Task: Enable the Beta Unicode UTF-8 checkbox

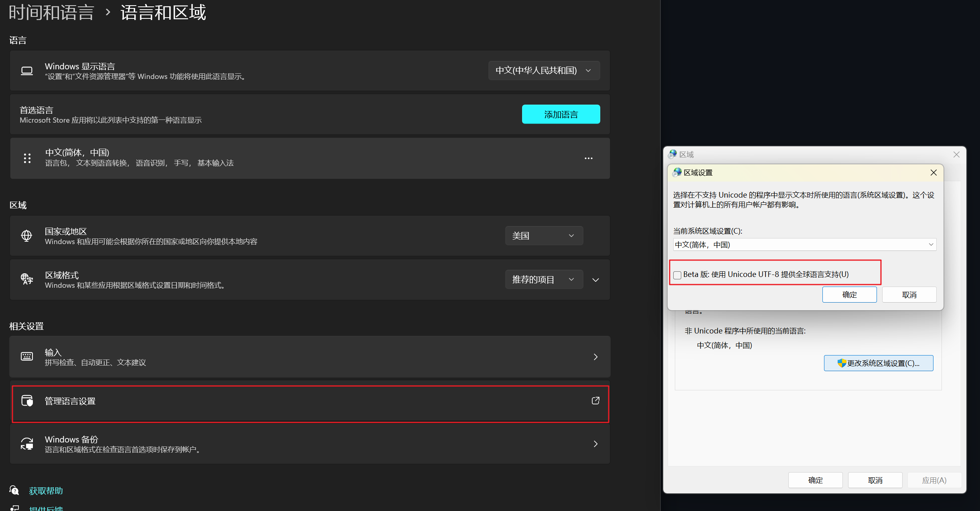Action: tap(677, 275)
